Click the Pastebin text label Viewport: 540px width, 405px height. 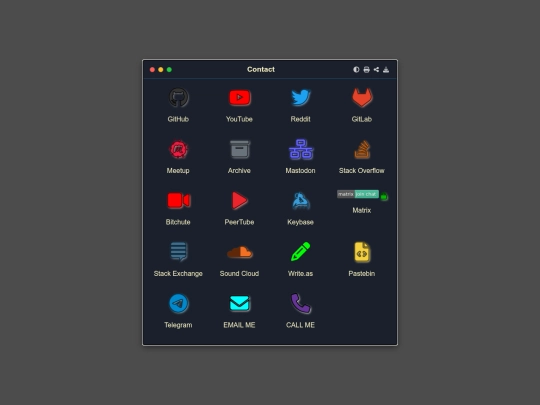point(362,273)
